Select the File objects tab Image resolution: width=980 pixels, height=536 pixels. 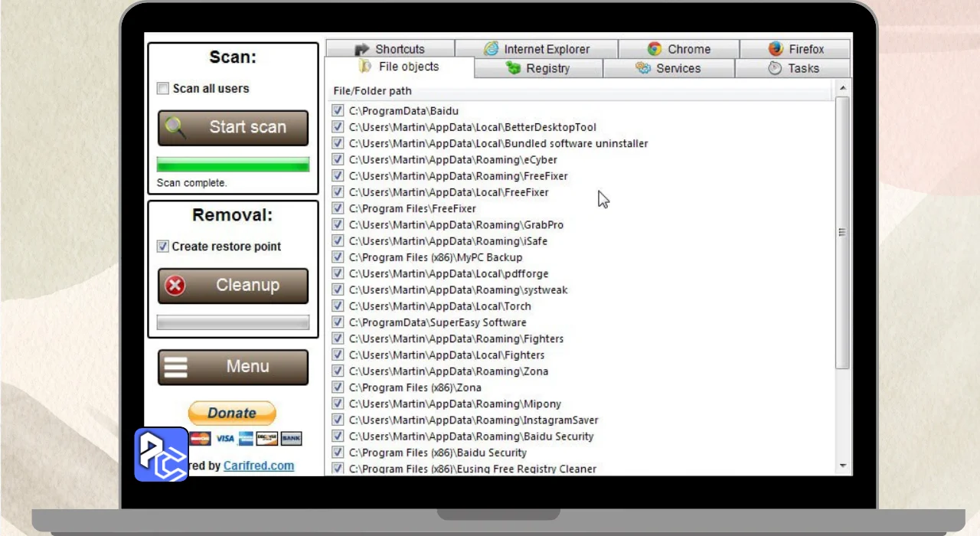click(400, 67)
